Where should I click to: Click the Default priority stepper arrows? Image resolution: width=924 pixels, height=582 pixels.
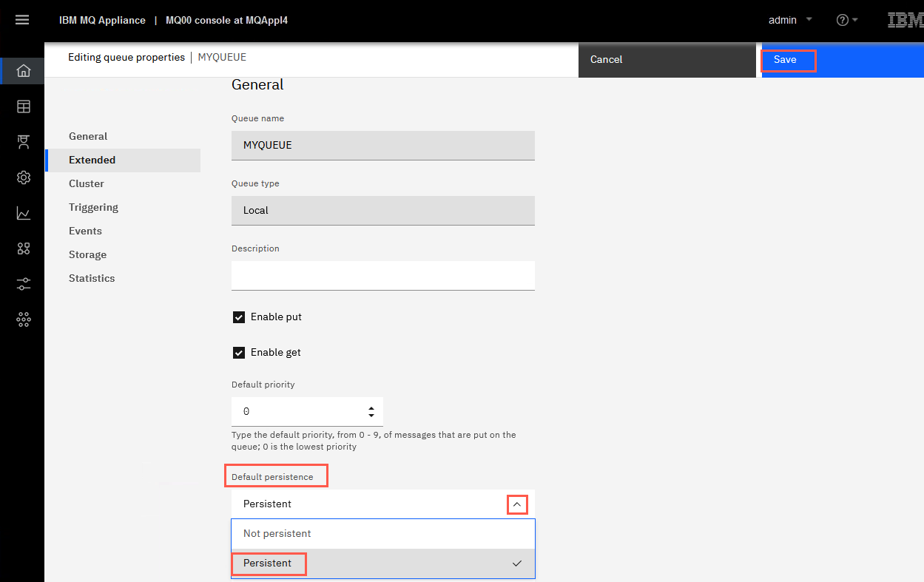tap(371, 411)
